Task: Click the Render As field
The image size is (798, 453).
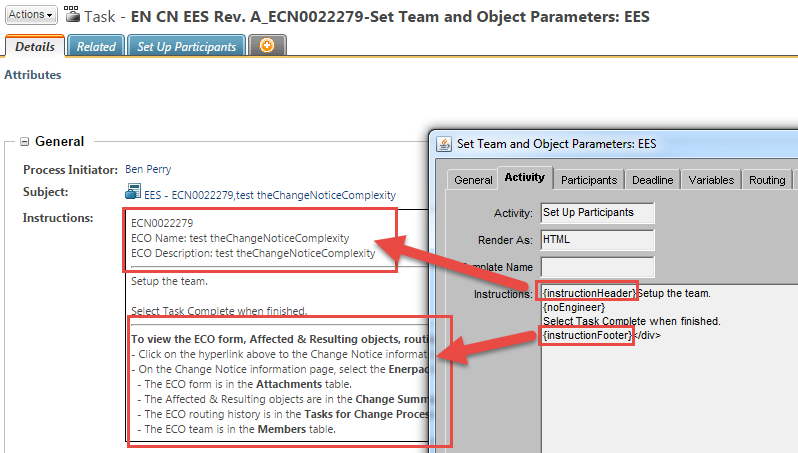Action: pos(597,240)
